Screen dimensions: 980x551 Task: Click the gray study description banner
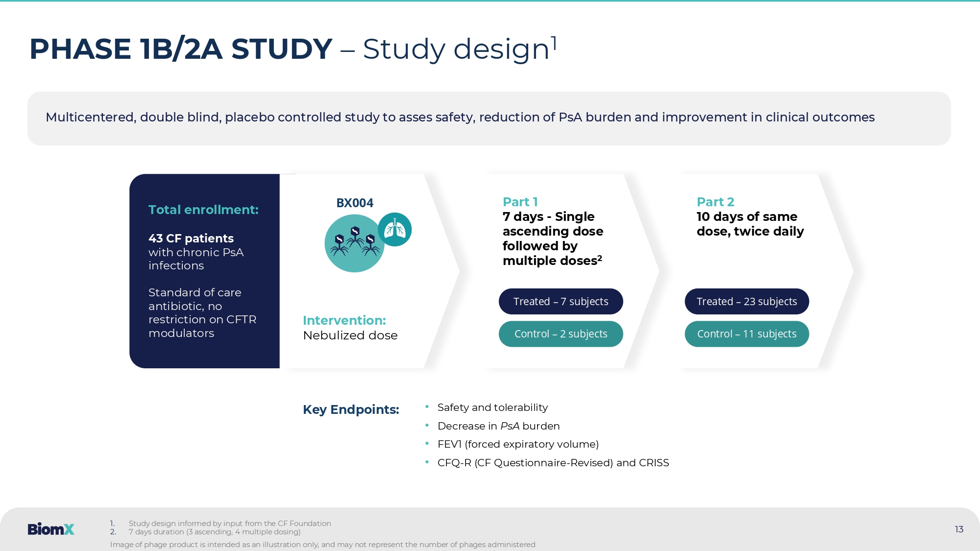489,118
